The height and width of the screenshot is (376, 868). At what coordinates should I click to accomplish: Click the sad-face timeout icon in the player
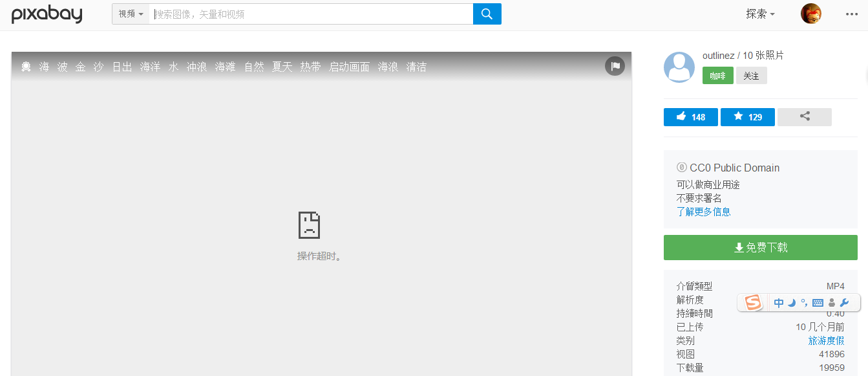click(309, 225)
